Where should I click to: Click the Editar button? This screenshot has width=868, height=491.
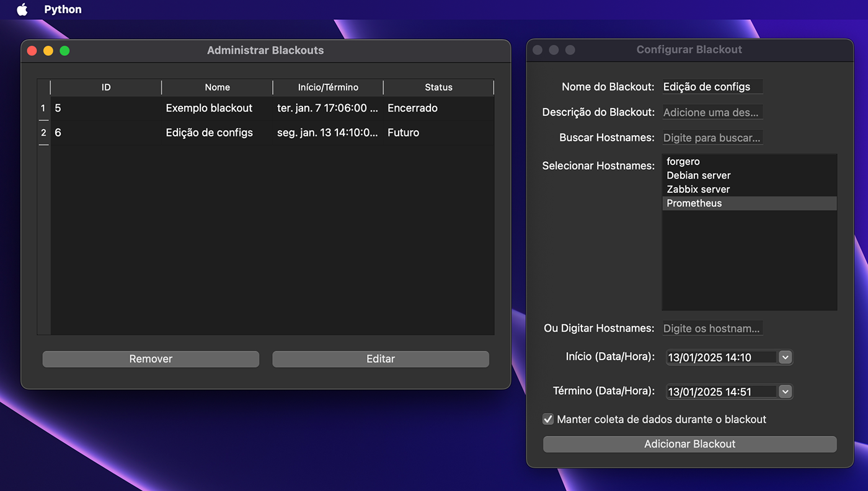coord(381,359)
